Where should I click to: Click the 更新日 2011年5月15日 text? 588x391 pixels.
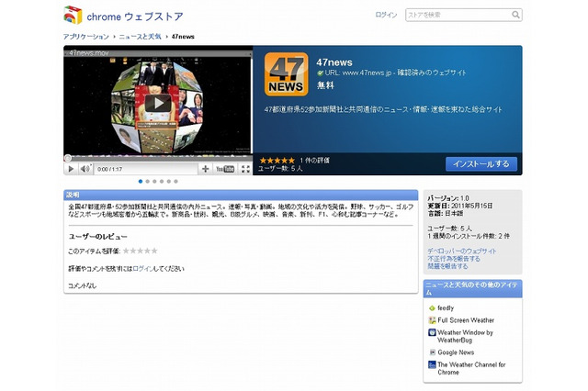pyautogui.click(x=459, y=206)
